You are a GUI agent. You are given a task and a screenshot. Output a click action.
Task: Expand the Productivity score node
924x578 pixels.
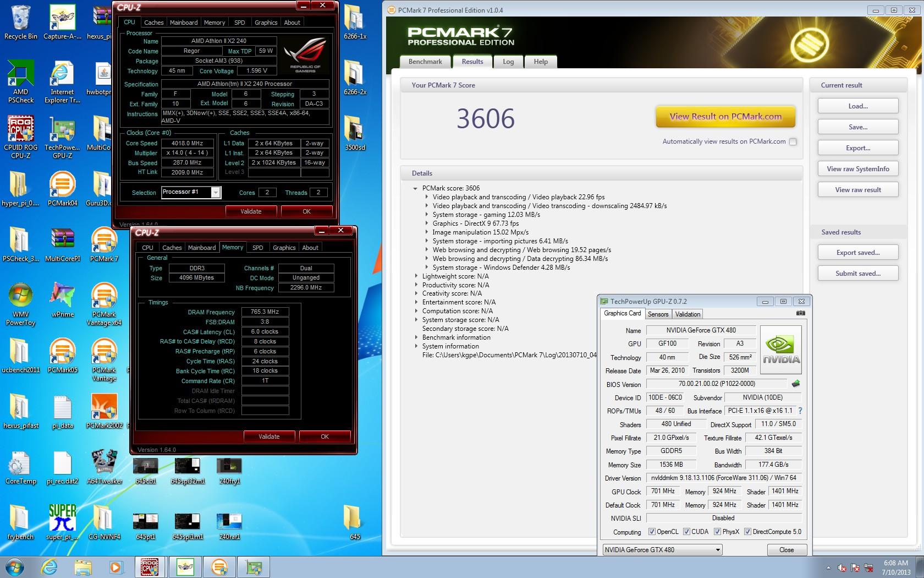tap(416, 285)
